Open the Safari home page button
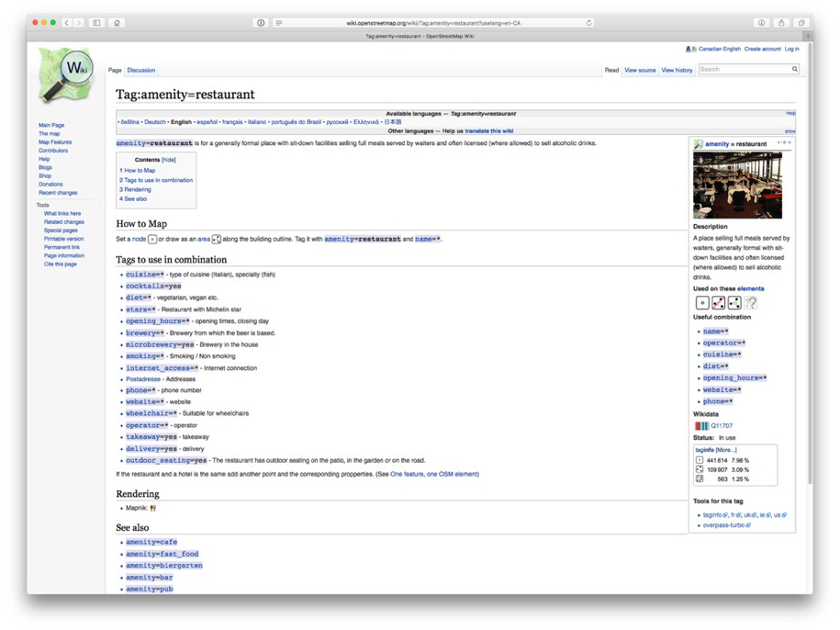 pos(117,22)
